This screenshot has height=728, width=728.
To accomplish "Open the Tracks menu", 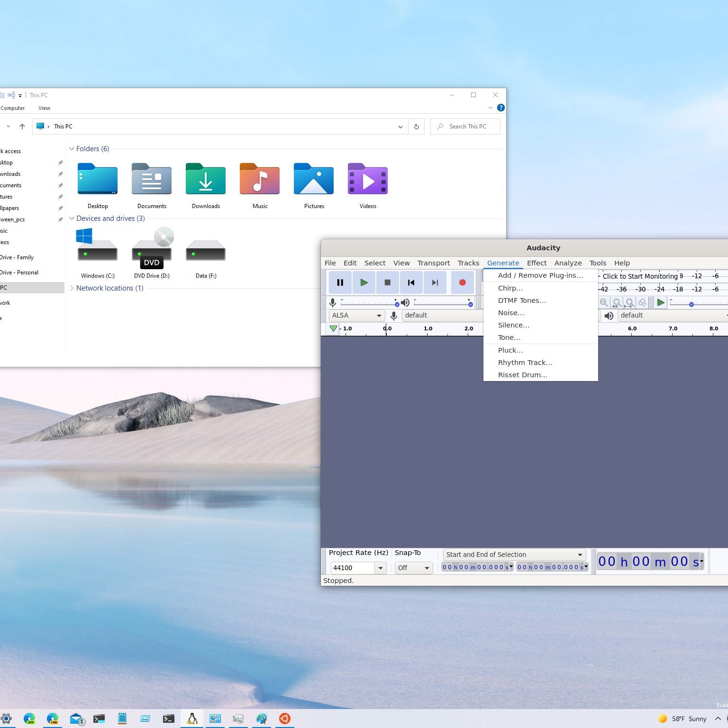I will [x=468, y=263].
